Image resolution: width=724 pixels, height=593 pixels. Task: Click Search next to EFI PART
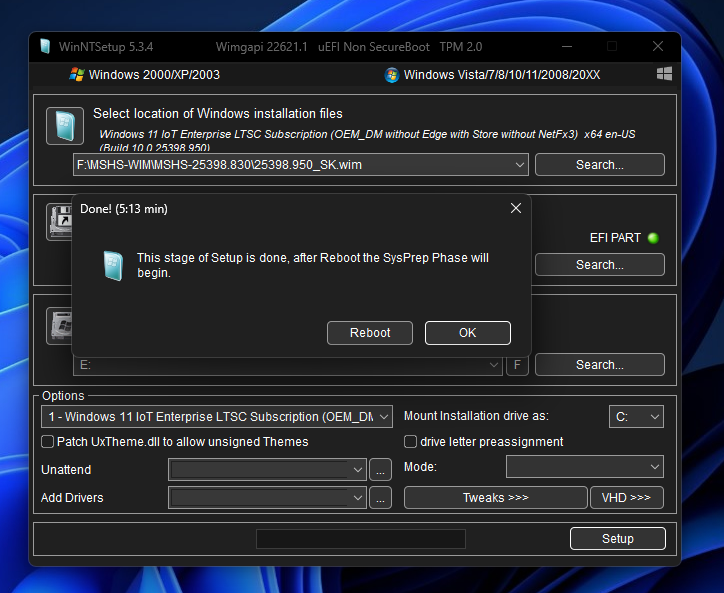pyautogui.click(x=600, y=265)
